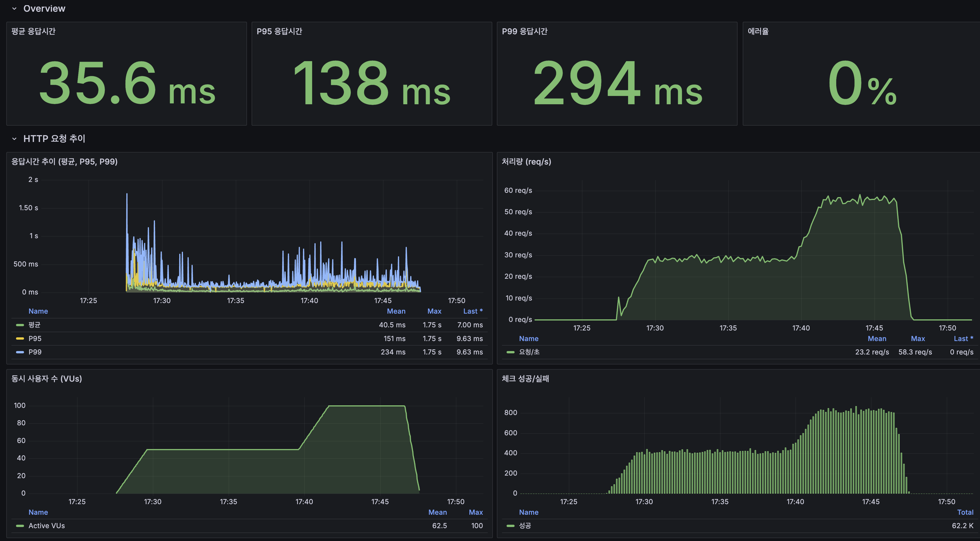Toggle P99 series in response time legend

(35, 352)
